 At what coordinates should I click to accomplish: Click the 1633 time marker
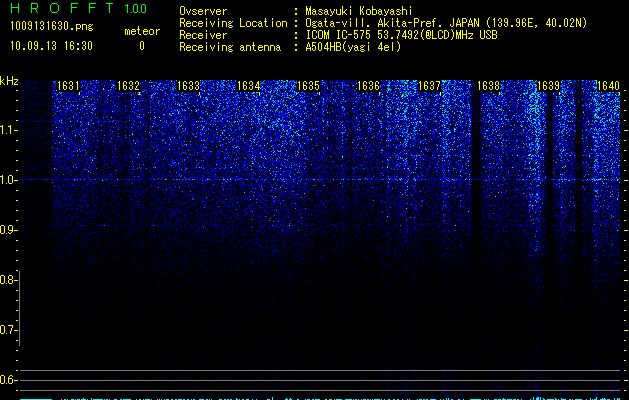click(x=189, y=86)
